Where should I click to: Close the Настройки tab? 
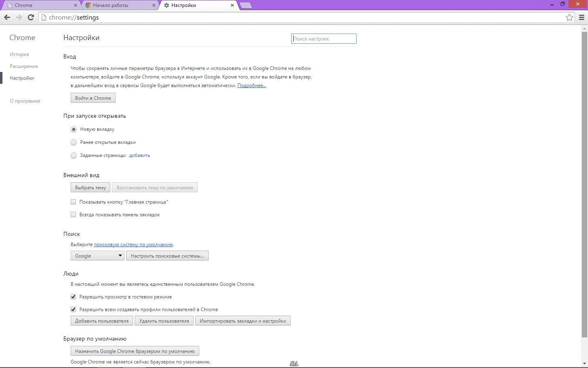232,5
